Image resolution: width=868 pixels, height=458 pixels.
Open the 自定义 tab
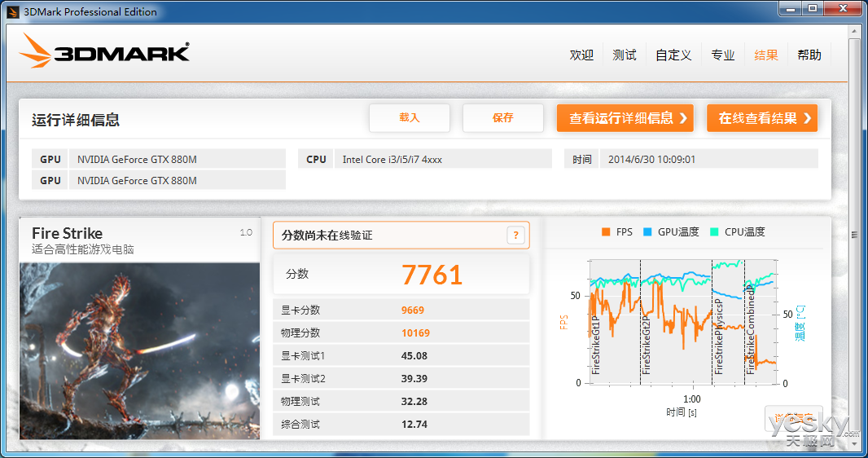coord(673,55)
